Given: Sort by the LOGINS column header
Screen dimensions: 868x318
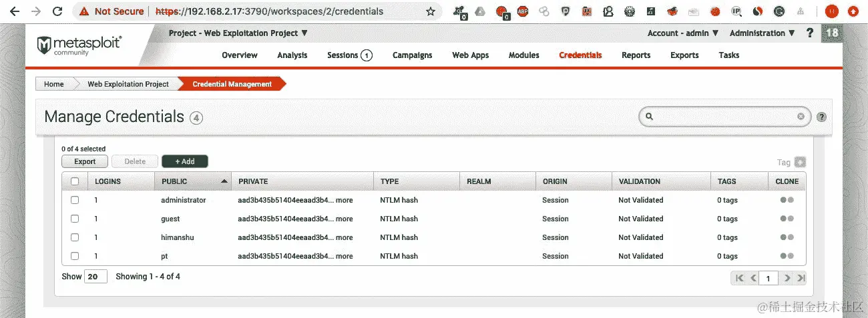Looking at the screenshot, I should (122, 181).
